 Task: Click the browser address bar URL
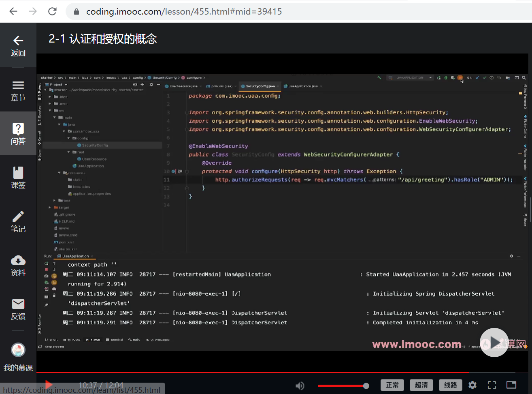click(x=184, y=11)
